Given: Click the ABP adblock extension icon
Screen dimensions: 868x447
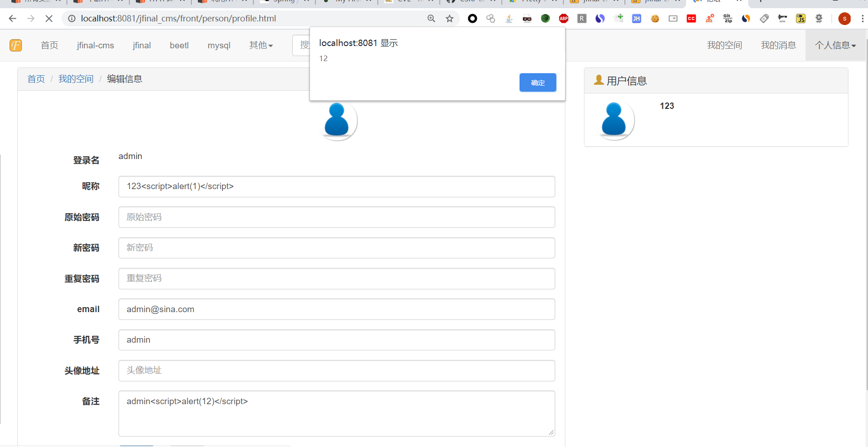Looking at the screenshot, I should click(x=563, y=19).
